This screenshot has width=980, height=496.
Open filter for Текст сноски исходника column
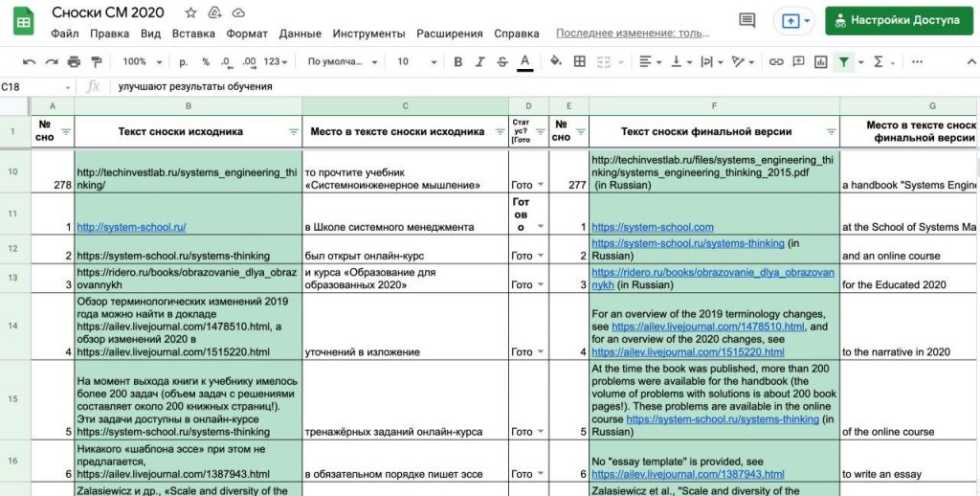point(294,132)
